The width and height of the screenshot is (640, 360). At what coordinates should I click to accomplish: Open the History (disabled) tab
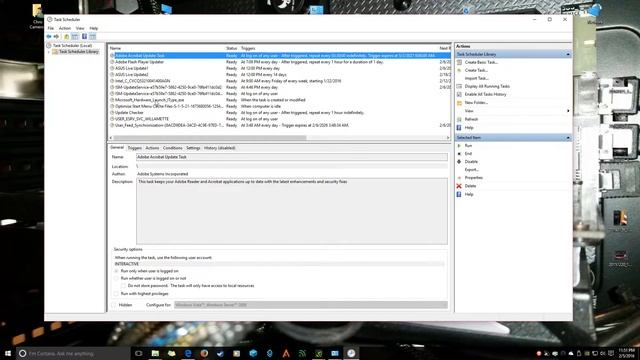click(x=220, y=148)
